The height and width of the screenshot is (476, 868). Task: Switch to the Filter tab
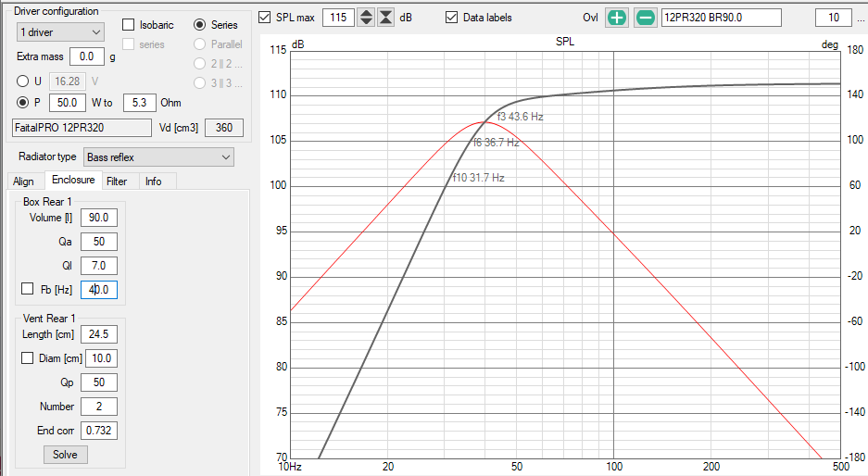[117, 181]
